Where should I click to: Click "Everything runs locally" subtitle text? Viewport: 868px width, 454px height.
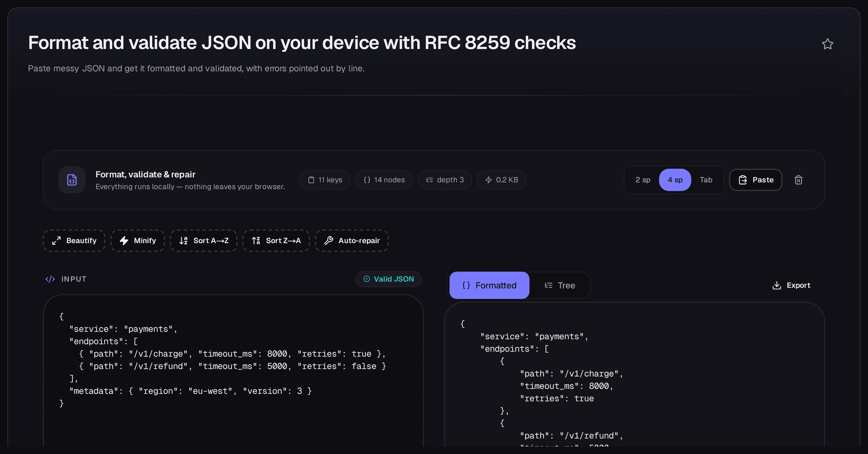click(x=190, y=186)
